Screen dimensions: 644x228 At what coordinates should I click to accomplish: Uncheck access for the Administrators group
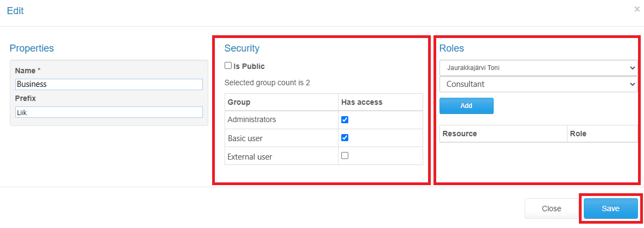(x=345, y=119)
